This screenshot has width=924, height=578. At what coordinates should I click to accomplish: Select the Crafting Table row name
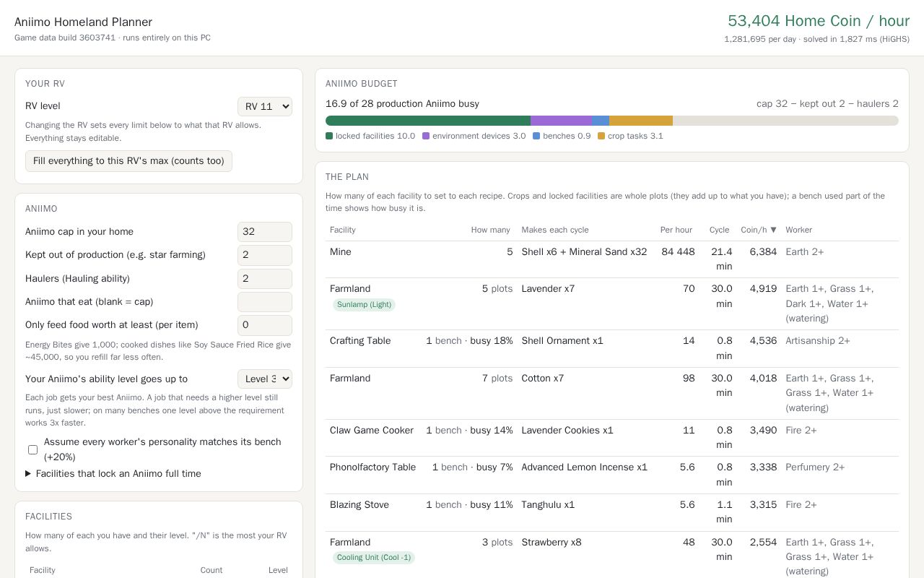tap(360, 341)
